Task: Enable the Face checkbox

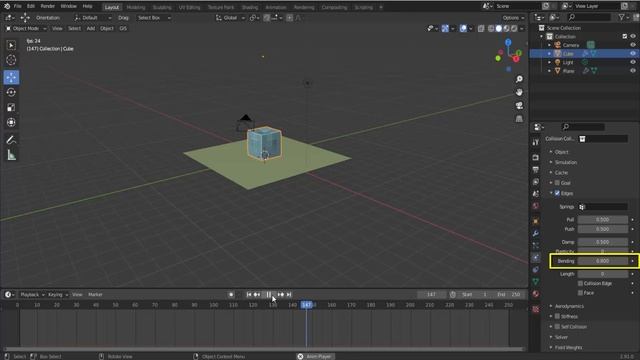Action: coord(580,293)
